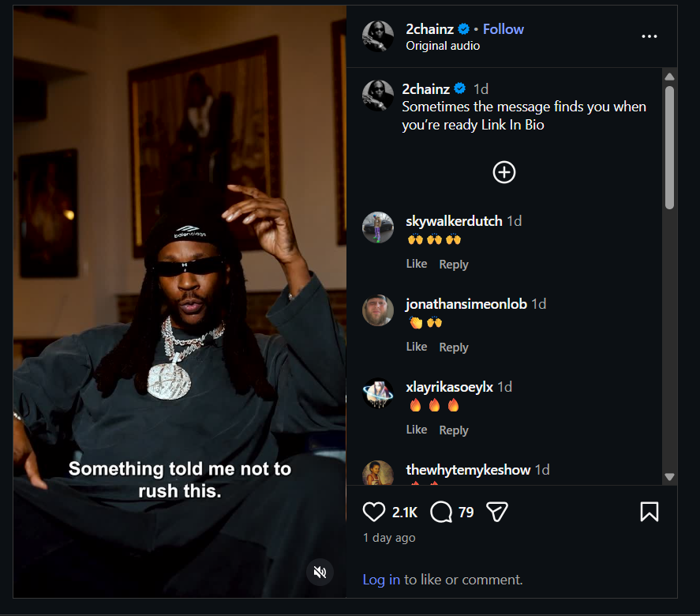Open jonathansimeonlob's profile avatar
Image resolution: width=700 pixels, height=616 pixels.
[x=378, y=311]
